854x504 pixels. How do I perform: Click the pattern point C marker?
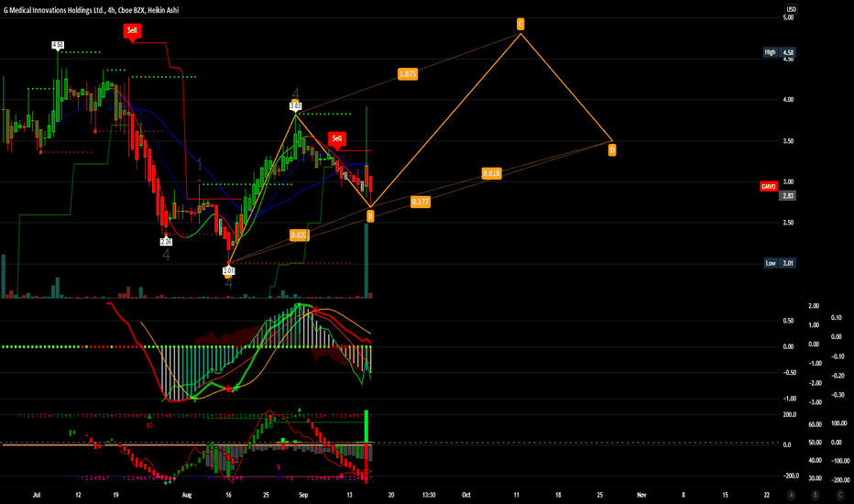520,24
